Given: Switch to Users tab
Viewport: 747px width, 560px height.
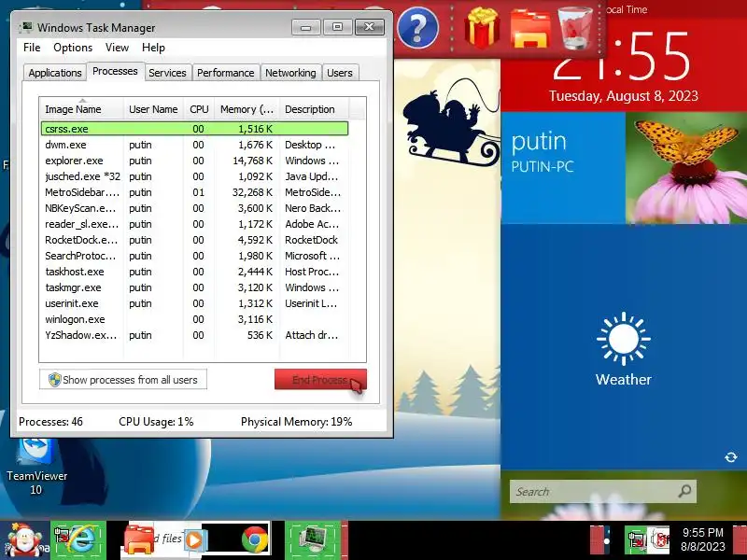Looking at the screenshot, I should [x=340, y=73].
